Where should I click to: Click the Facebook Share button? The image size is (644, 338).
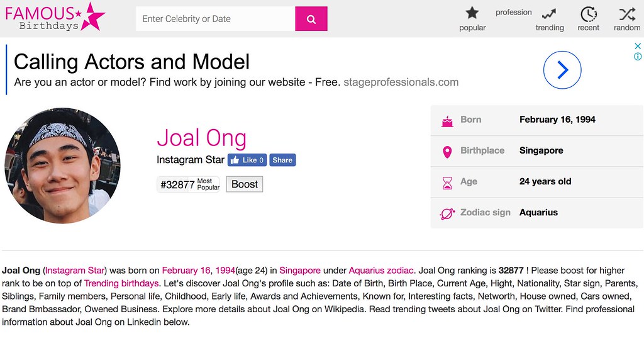pos(282,160)
